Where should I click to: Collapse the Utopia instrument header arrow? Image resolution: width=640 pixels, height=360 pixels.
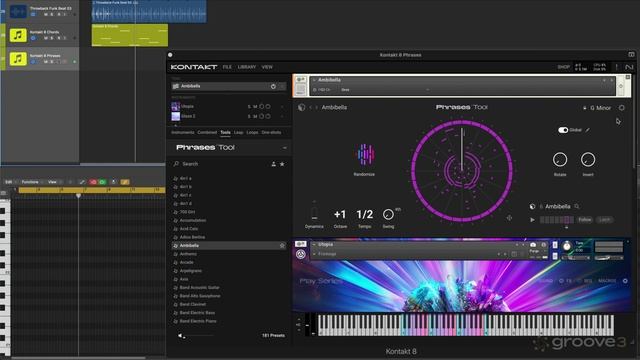tap(314, 244)
